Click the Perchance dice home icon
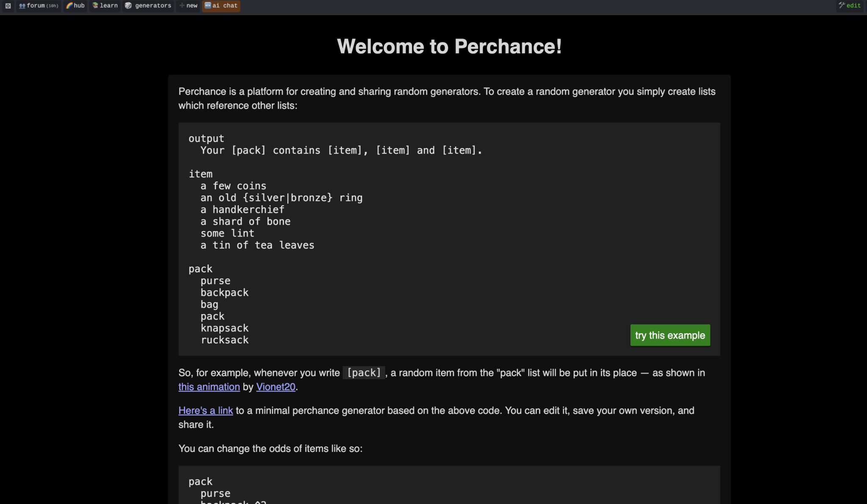Screen dimensions: 867x504 pos(8,6)
